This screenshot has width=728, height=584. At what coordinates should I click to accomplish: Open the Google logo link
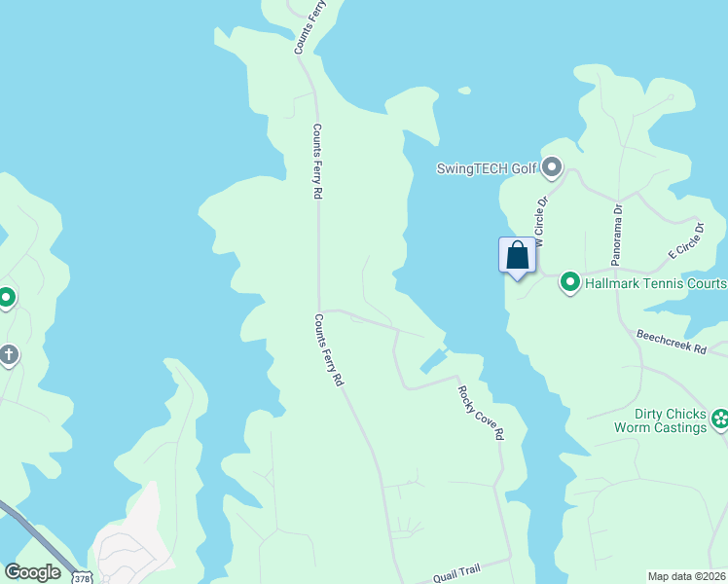(32, 572)
